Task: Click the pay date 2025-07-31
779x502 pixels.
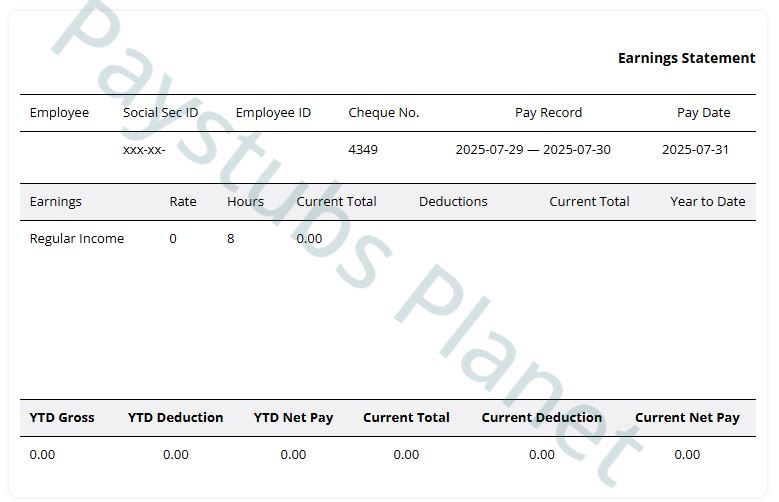Action: (x=695, y=150)
